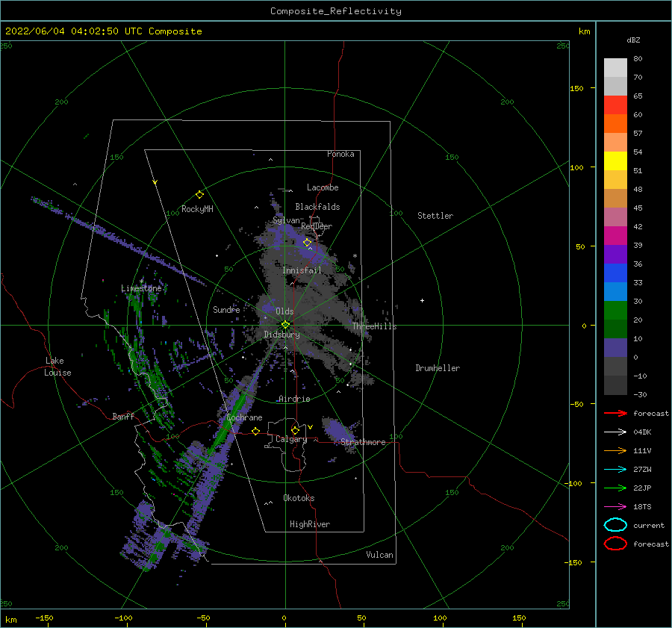Click the yellow diamond marker near RedDeer

click(x=307, y=243)
